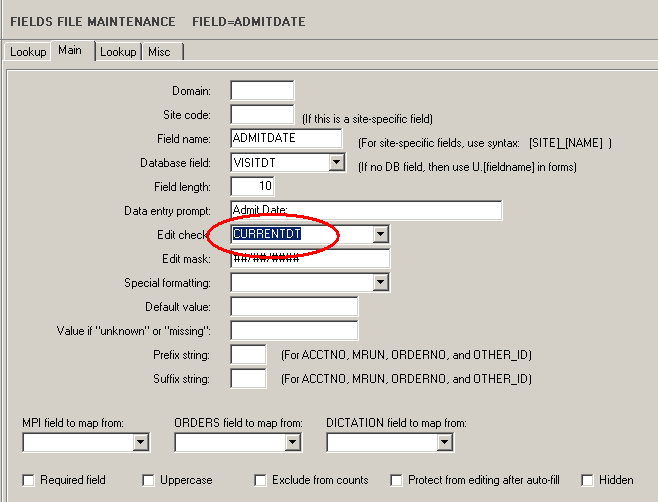Tick the Hidden checkbox

click(587, 480)
